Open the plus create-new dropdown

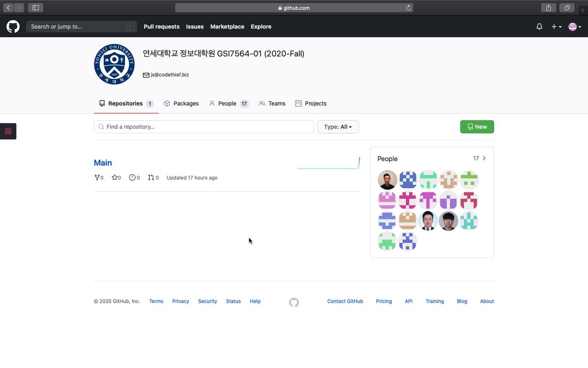(556, 27)
